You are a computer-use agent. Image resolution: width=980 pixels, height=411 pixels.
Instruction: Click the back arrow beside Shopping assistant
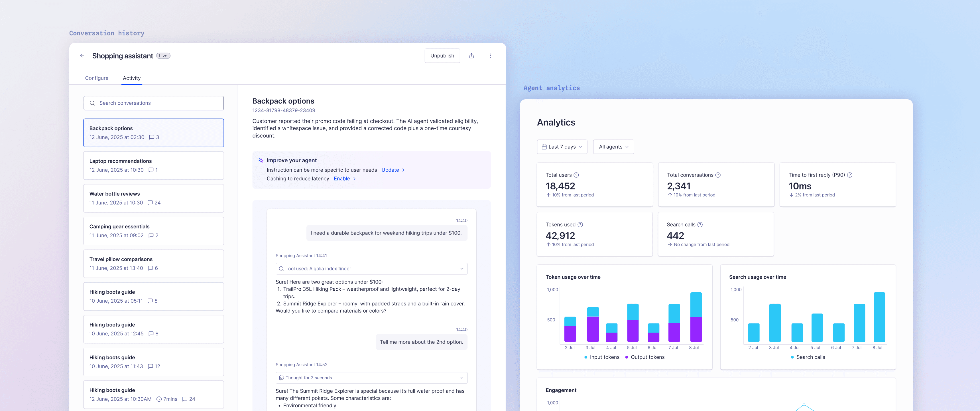pos(82,56)
